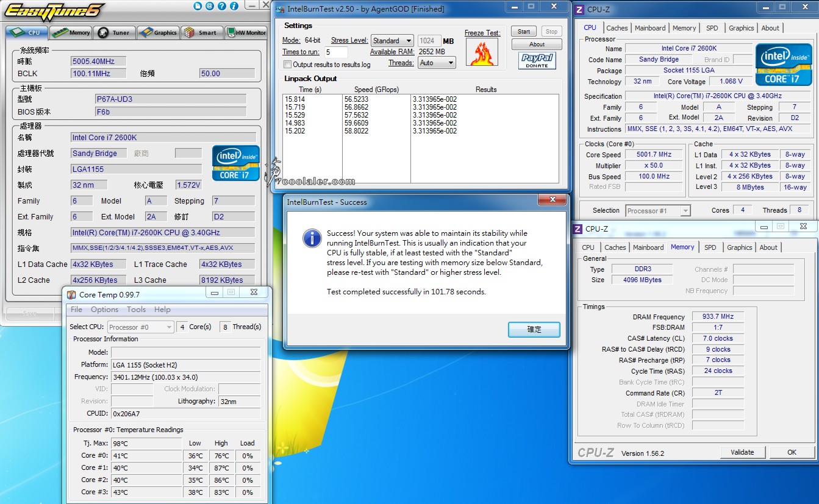The image size is (819, 504).
Task: Confirm the Success dialog with 確定 button
Action: 534,329
